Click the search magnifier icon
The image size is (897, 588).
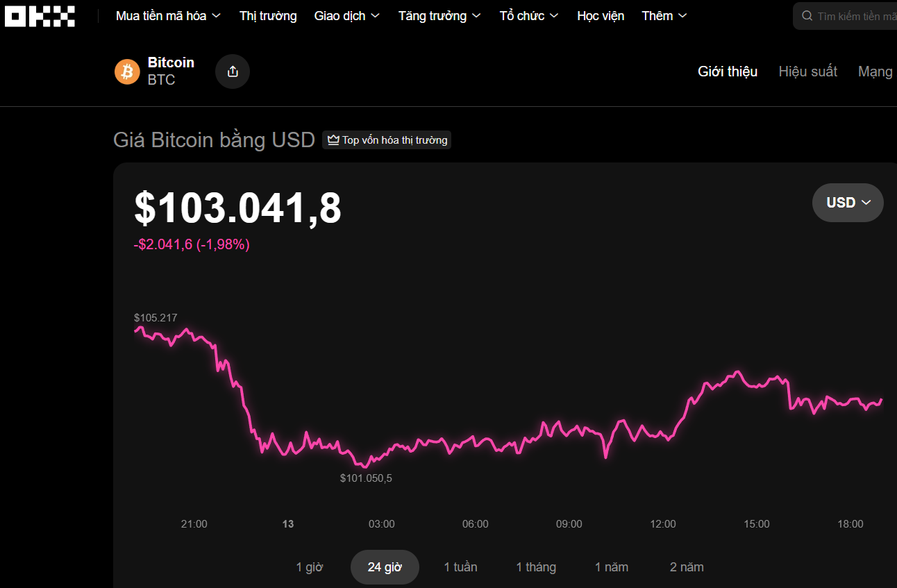click(807, 15)
